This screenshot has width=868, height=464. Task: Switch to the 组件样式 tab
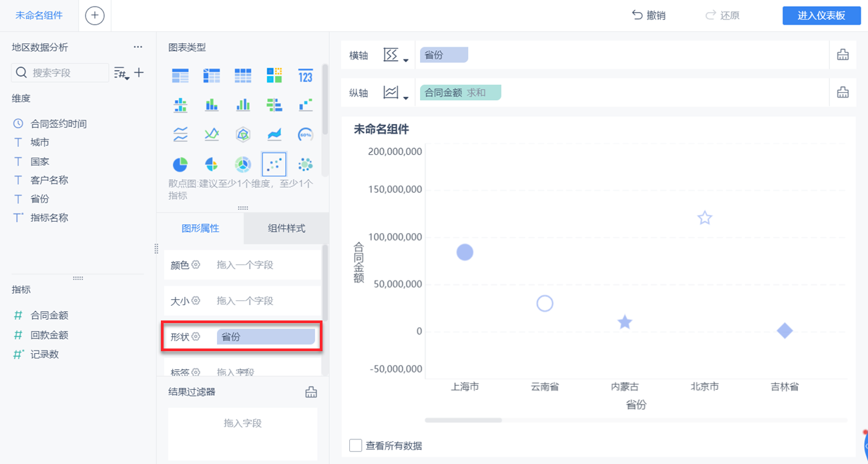286,228
